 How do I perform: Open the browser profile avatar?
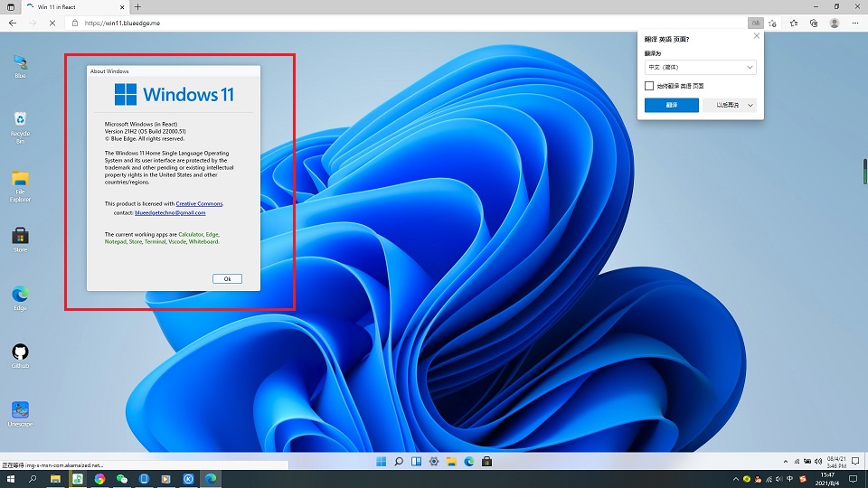tap(835, 23)
